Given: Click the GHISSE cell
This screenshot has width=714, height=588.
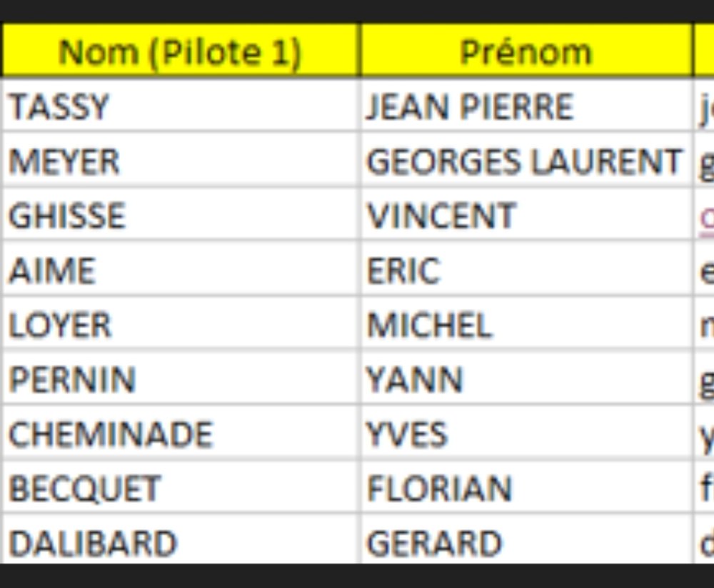Looking at the screenshot, I should (180, 216).
